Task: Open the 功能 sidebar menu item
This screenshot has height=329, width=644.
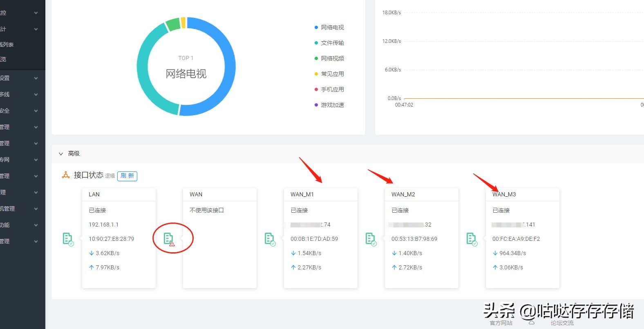Action: pos(20,225)
